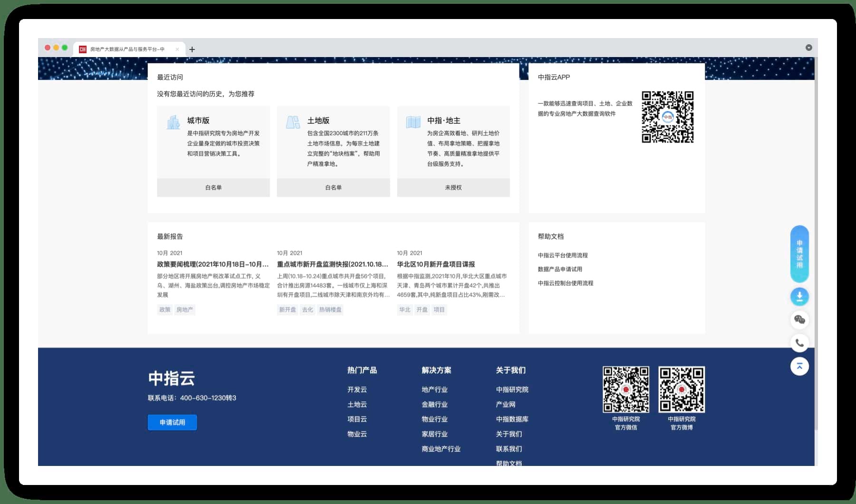The width and height of the screenshot is (856, 504).
Task: Click 白名单 button under 土地版
Action: tap(333, 187)
